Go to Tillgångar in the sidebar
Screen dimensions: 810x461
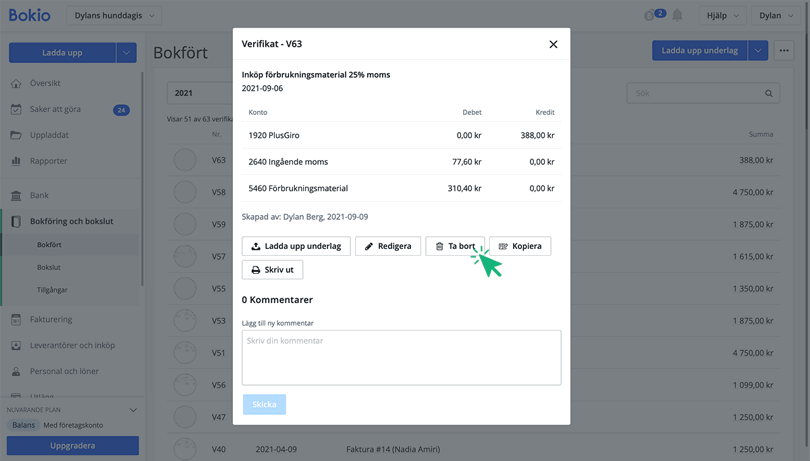[x=53, y=289]
